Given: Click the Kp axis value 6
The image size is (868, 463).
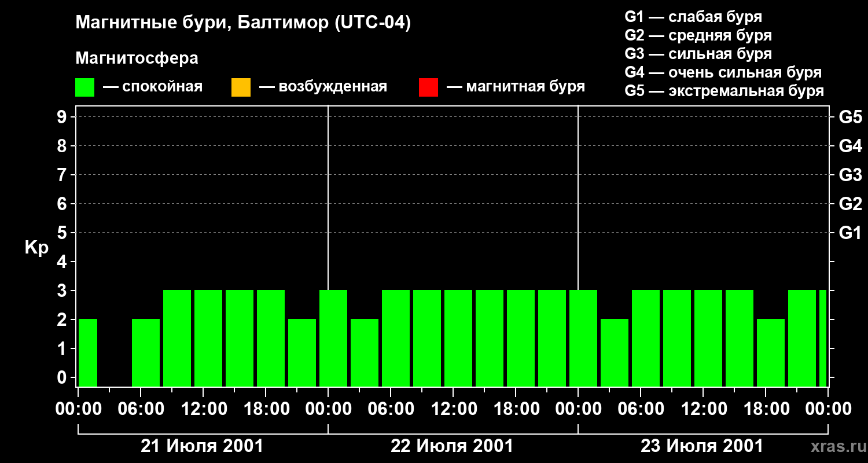Looking at the screenshot, I should click(63, 204).
